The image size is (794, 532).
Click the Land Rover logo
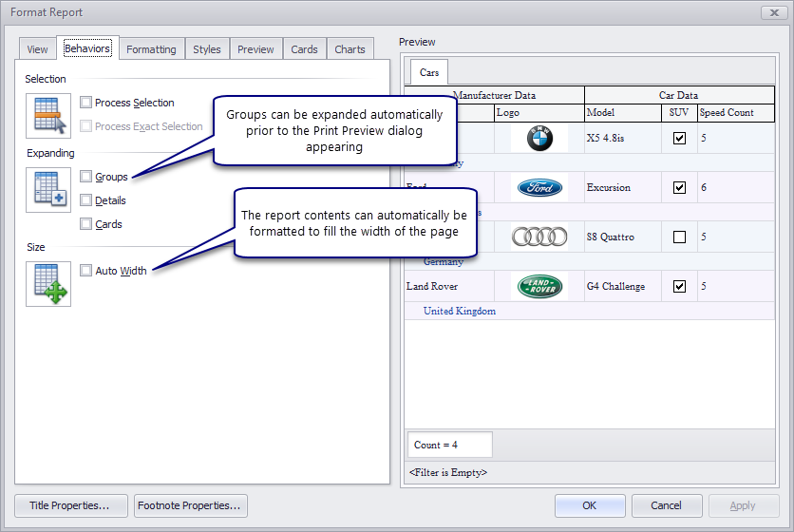(x=539, y=287)
